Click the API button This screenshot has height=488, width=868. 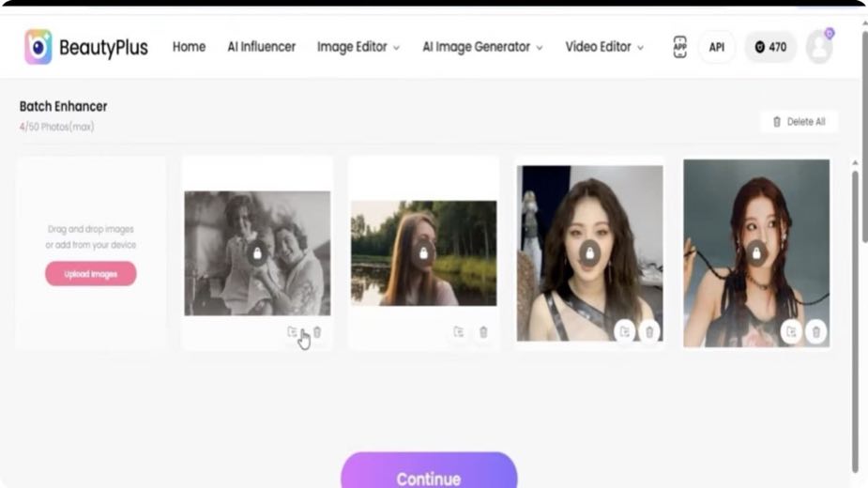(x=716, y=47)
